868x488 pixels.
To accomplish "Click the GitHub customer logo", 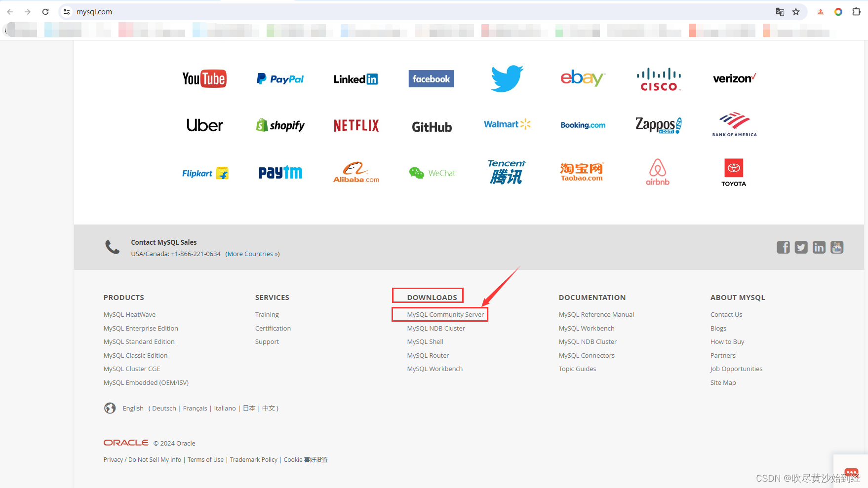I will click(432, 127).
